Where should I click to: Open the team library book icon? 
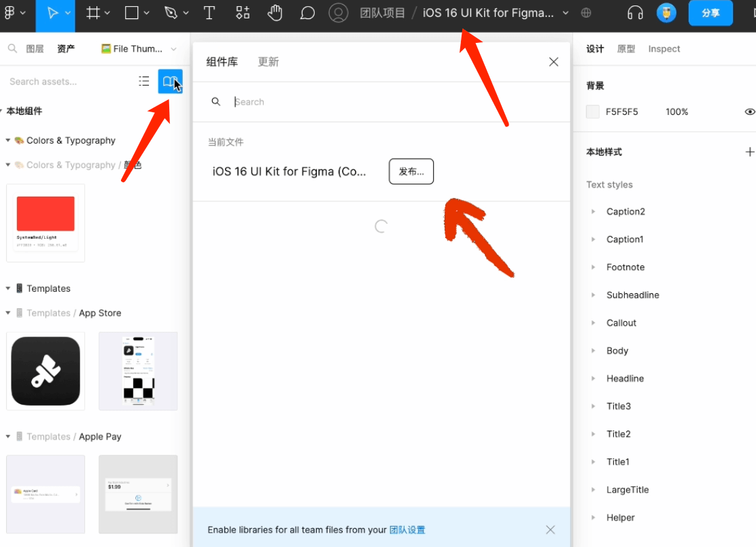170,82
